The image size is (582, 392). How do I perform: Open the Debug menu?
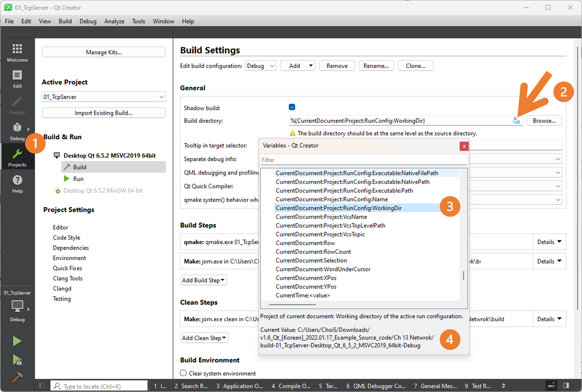point(88,21)
